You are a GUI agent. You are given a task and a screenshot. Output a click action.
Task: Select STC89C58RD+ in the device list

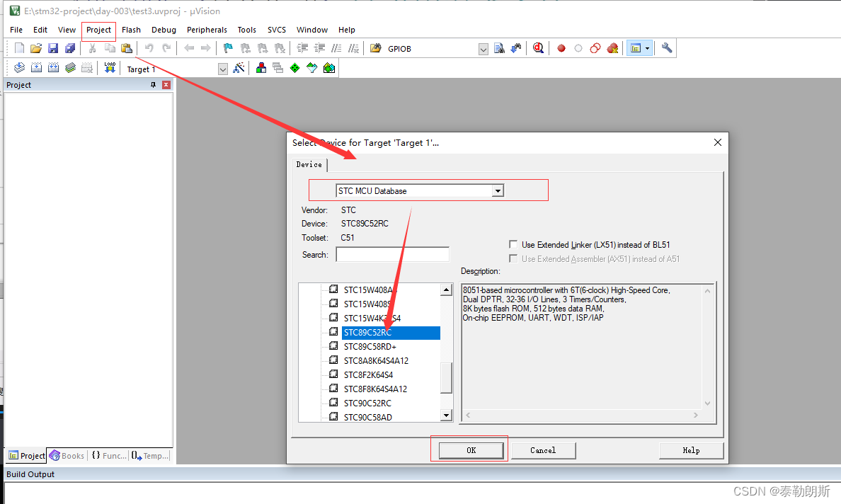370,346
